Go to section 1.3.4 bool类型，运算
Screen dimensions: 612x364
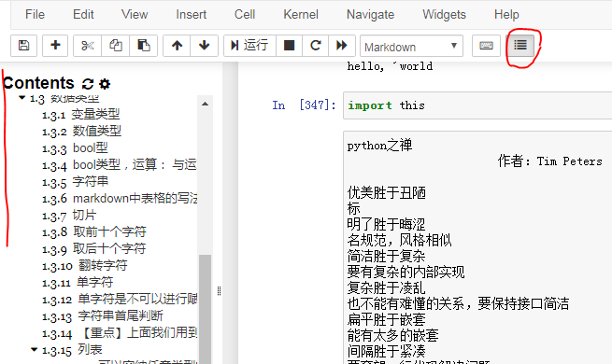click(119, 165)
